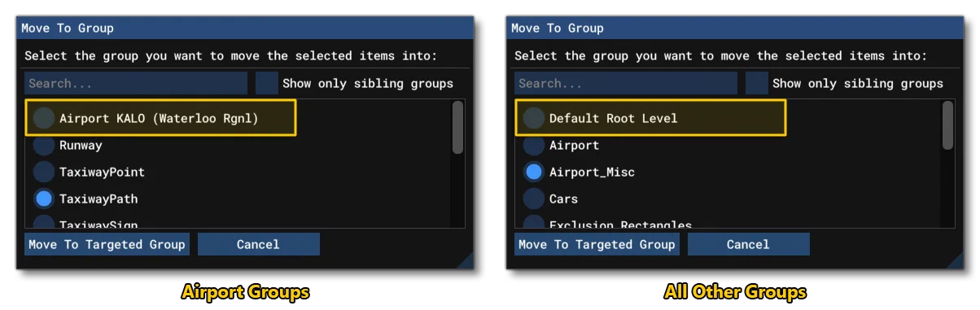Click the 'Airport KALO (Waterloo Rgnl)' label

[x=159, y=118]
